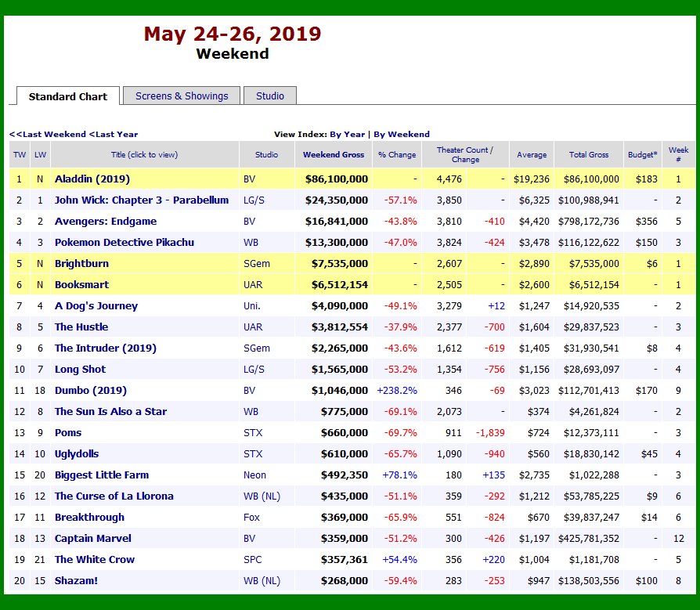
Task: Click the Avengers: Endgame title
Action: [x=106, y=222]
